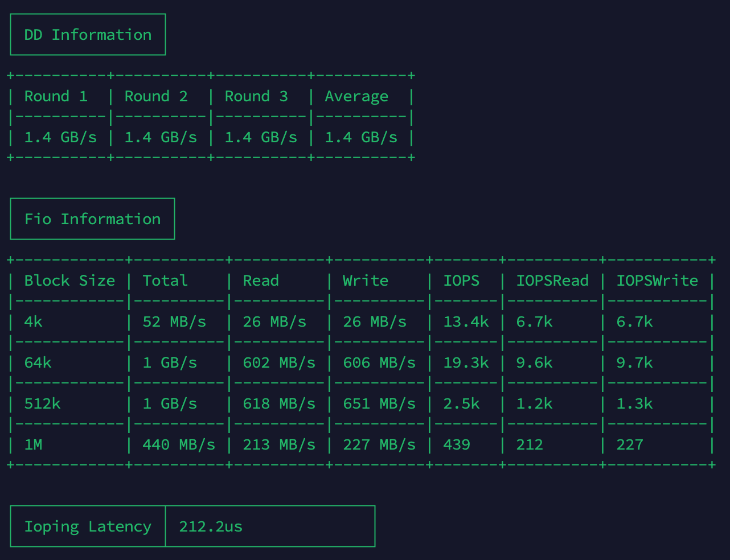Select the 651 MB/s write value

[x=379, y=403]
